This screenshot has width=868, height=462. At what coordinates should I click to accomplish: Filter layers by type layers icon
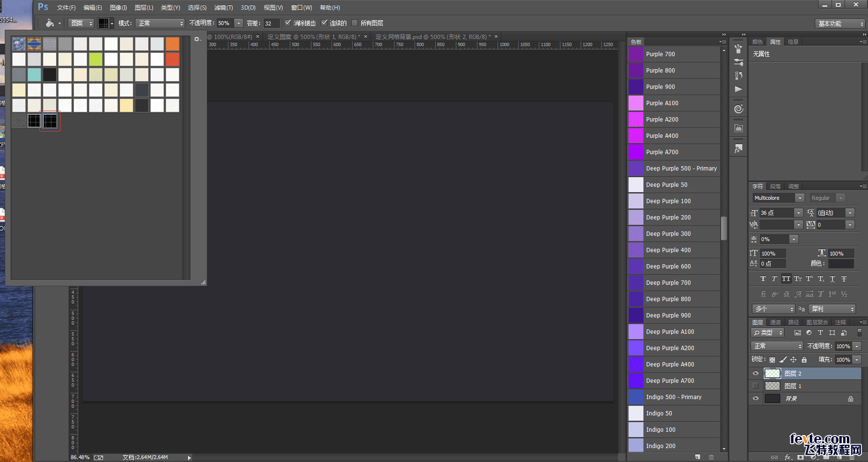click(x=820, y=333)
